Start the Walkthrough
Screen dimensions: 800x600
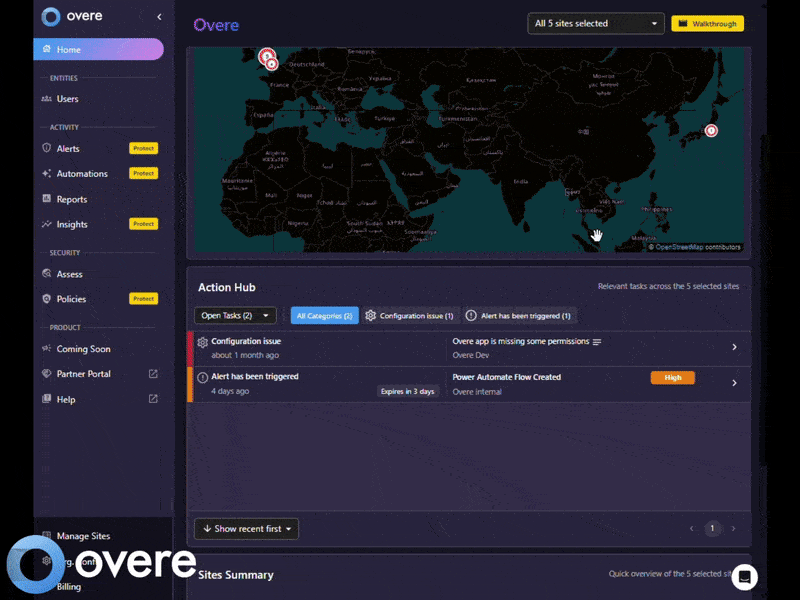click(707, 23)
